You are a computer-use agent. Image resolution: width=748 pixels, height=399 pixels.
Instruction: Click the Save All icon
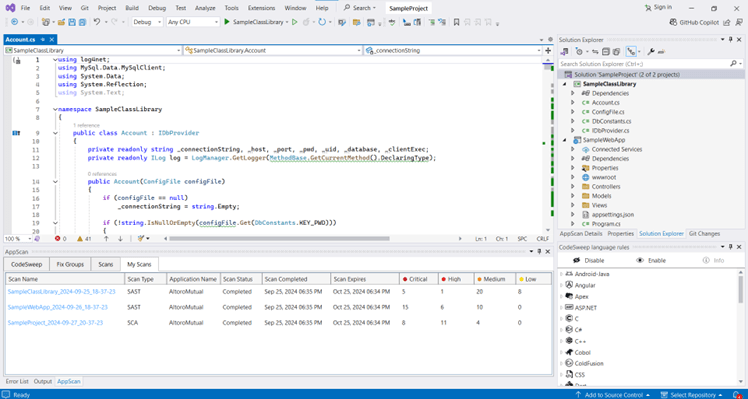(82, 22)
